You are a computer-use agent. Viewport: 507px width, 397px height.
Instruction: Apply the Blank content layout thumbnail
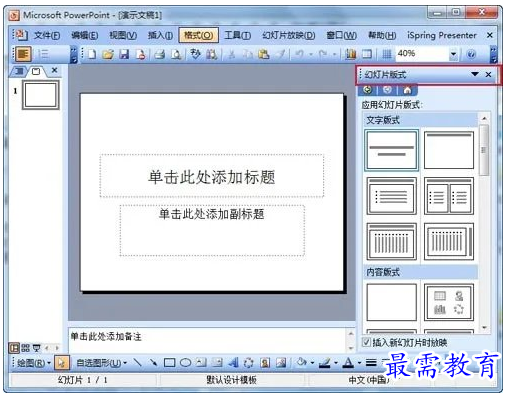[391, 302]
